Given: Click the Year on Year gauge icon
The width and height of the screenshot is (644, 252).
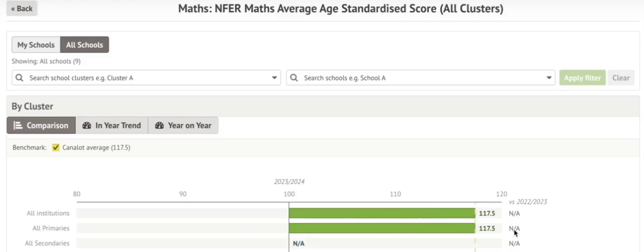Looking at the screenshot, I should pos(159,125).
